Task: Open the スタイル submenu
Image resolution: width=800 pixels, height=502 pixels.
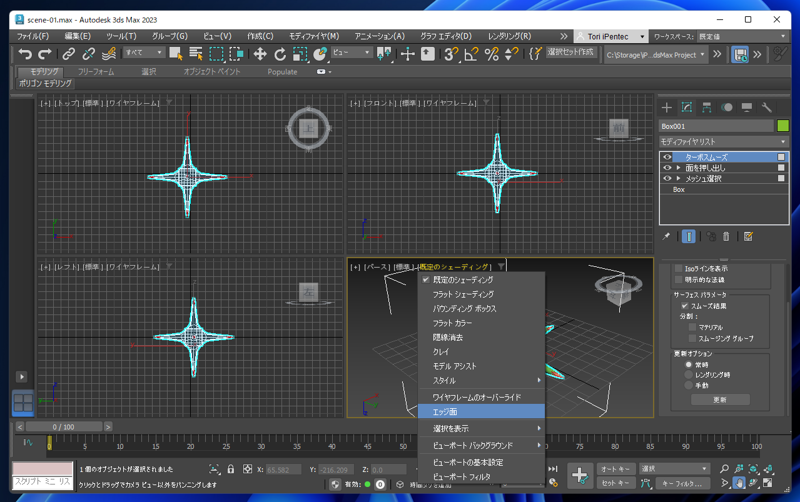Action: coord(481,381)
